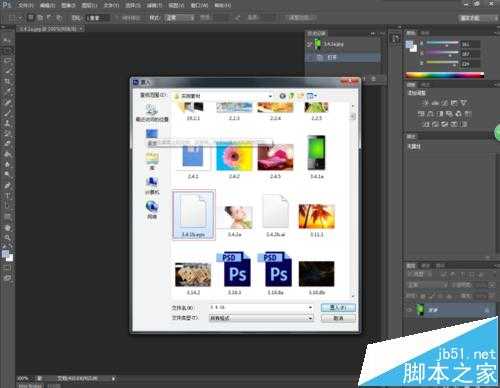The width and height of the screenshot is (500, 388).
Task: Open the File name dropdown arrow
Action: pyautogui.click(x=310, y=307)
